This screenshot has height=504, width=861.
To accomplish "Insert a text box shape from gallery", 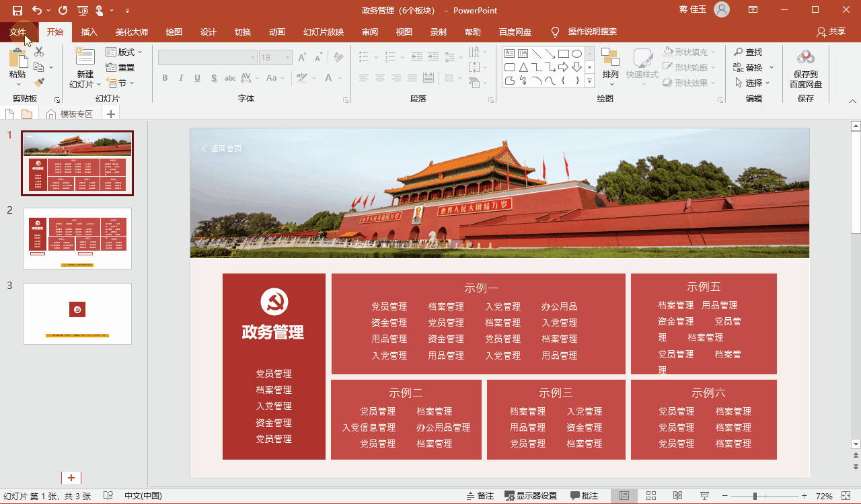I will (510, 53).
